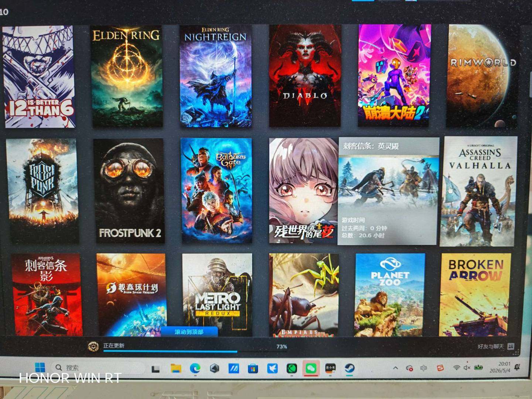The height and width of the screenshot is (399, 532).
Task: Open the 正在更新 downloads status
Action: [114, 345]
